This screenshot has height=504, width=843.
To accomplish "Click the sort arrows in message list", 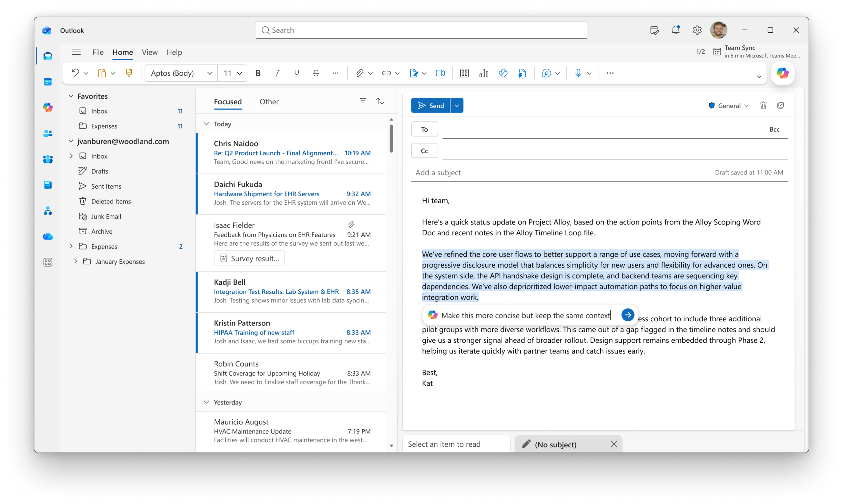I will click(380, 101).
